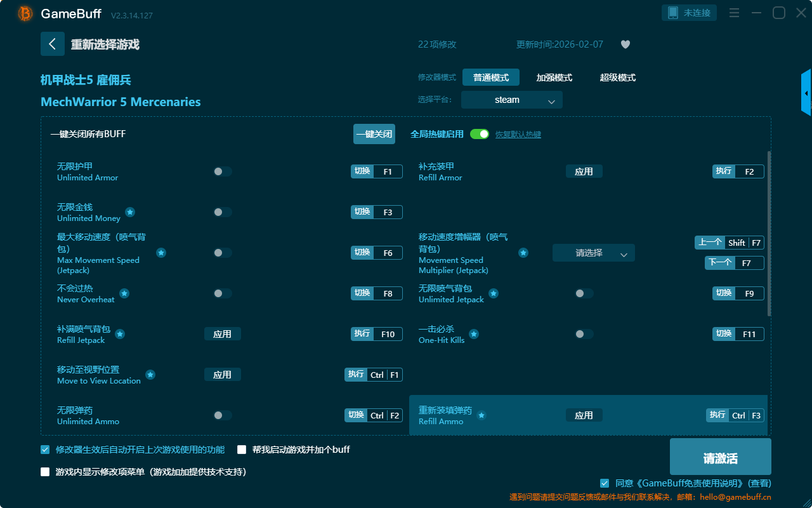Open the steam platform dropdown
Viewport: 812px width, 508px height.
[x=511, y=100]
